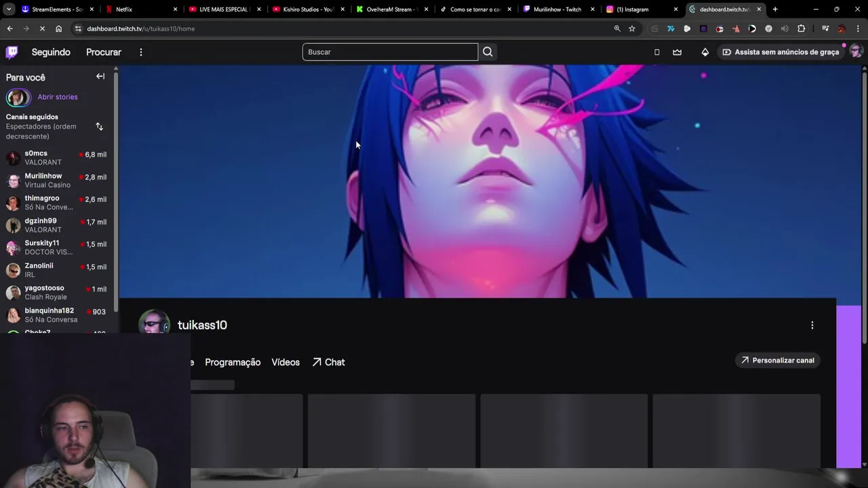868x488 pixels.
Task: Click the browser address bar URL
Action: pos(141,28)
